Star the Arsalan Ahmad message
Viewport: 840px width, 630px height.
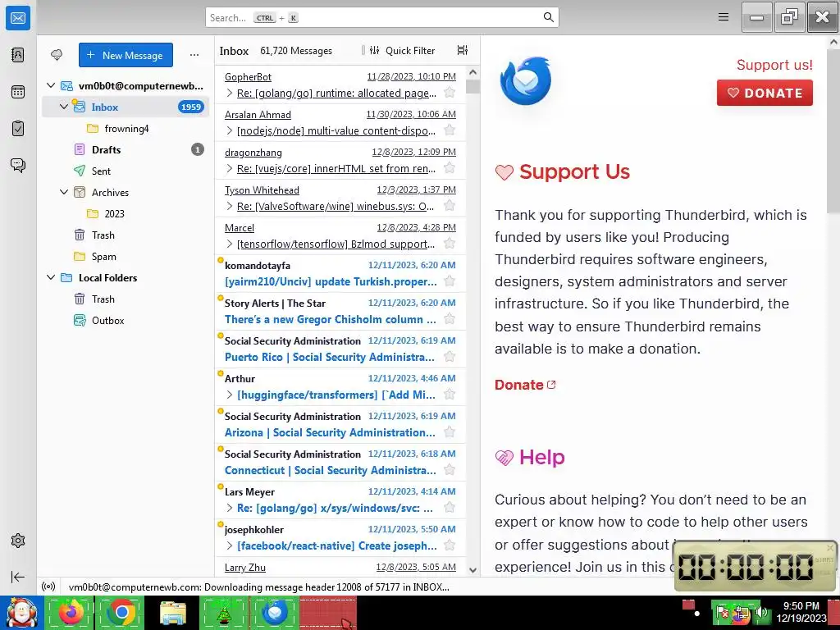point(450,130)
